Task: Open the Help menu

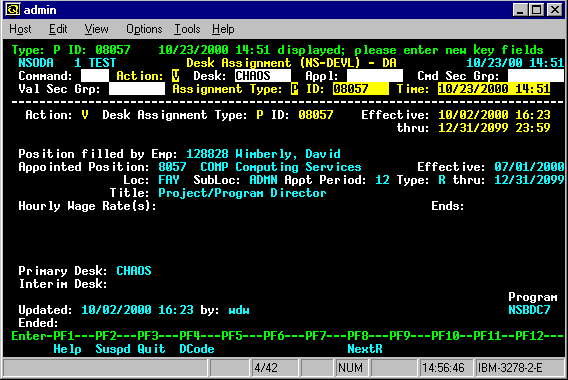Action: [223, 29]
